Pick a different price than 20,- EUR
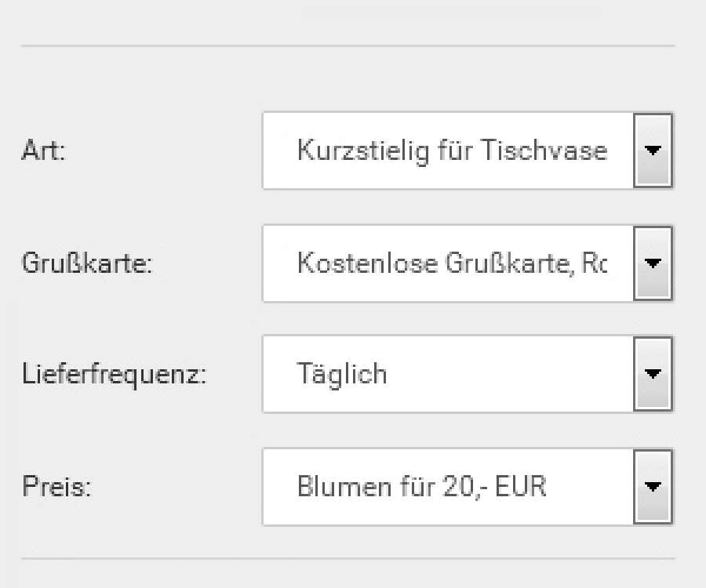Viewport: 706px width, 588px height. point(467,487)
